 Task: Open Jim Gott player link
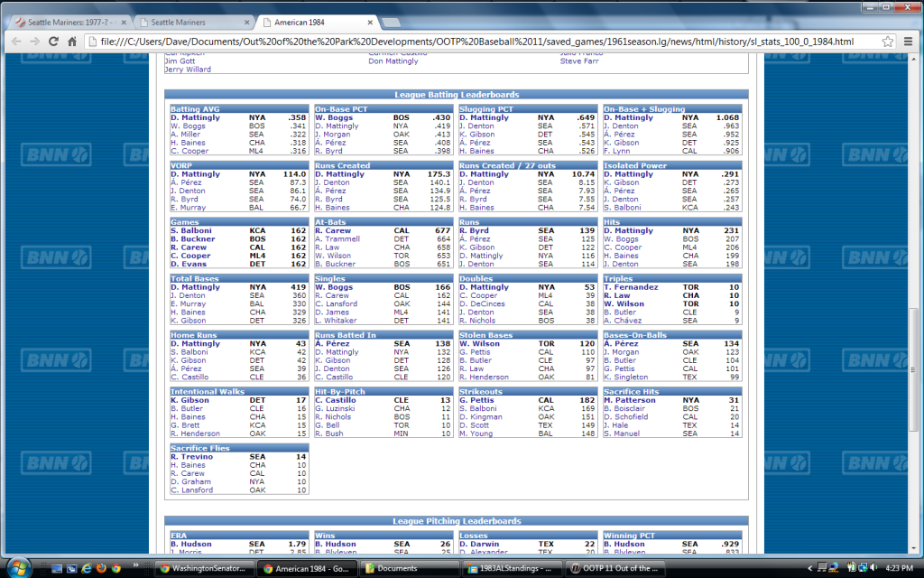(180, 61)
